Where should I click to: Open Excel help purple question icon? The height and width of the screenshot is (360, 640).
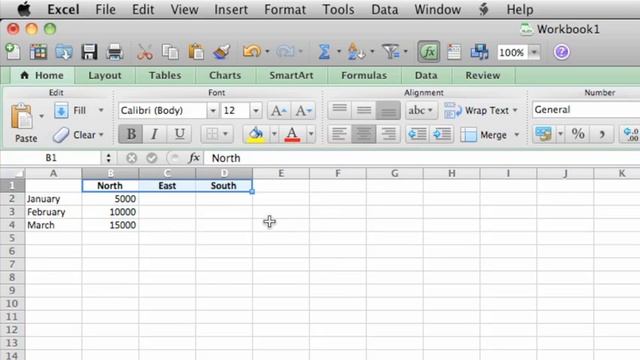pos(562,52)
